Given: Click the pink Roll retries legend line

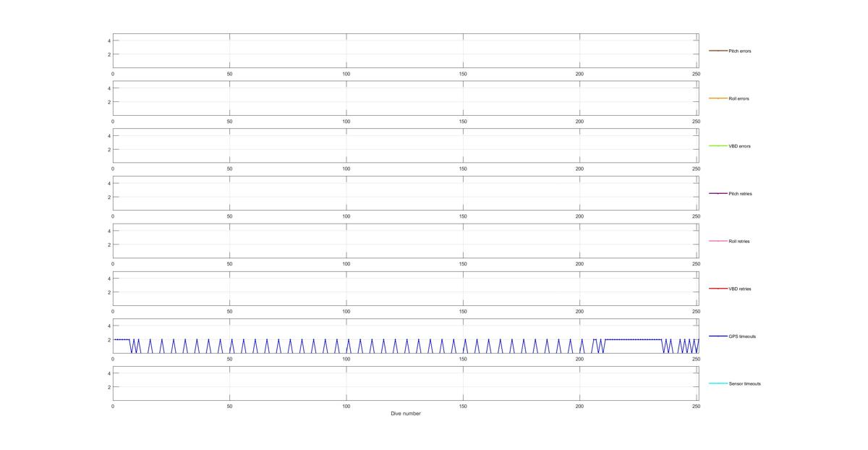Looking at the screenshot, I should tap(718, 241).
